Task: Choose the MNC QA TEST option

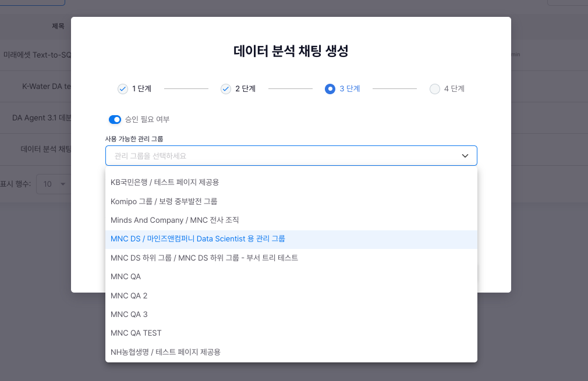Action: pos(136,333)
